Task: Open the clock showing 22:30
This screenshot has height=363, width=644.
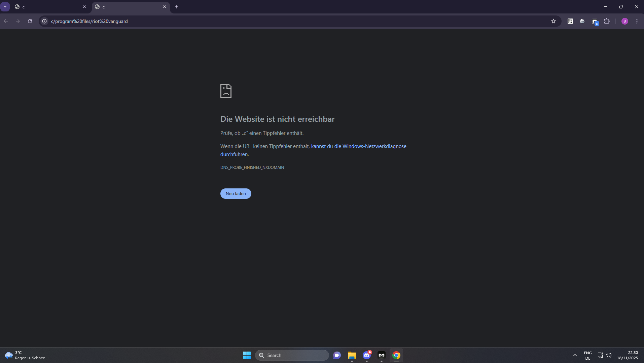Action: click(x=628, y=355)
